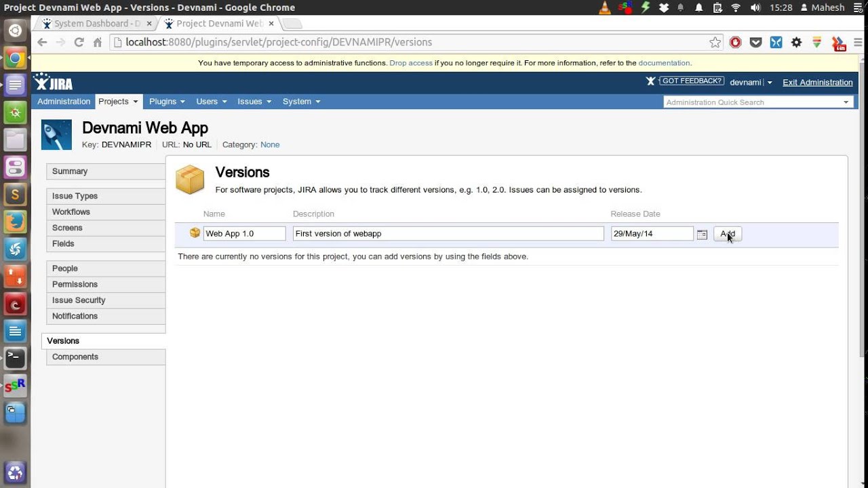Open Firefox from the Ubuntu dock

click(15, 221)
